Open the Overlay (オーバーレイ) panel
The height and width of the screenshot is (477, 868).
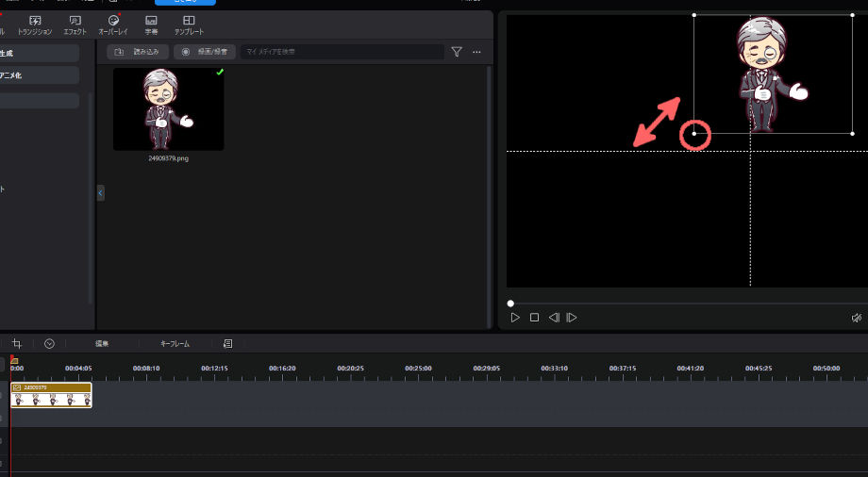click(113, 24)
